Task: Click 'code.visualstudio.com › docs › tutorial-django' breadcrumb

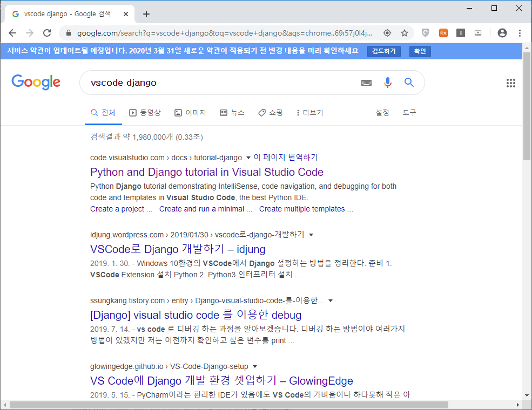Action: [166, 158]
